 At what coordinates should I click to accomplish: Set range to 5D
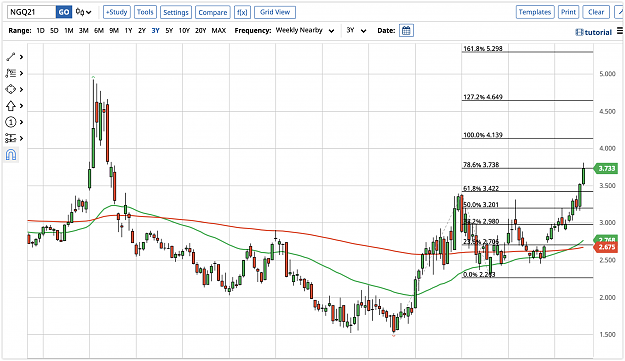(x=54, y=31)
